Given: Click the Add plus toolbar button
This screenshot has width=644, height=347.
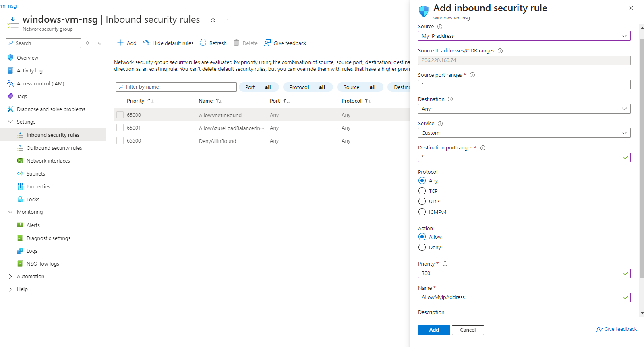Looking at the screenshot, I should point(126,43).
